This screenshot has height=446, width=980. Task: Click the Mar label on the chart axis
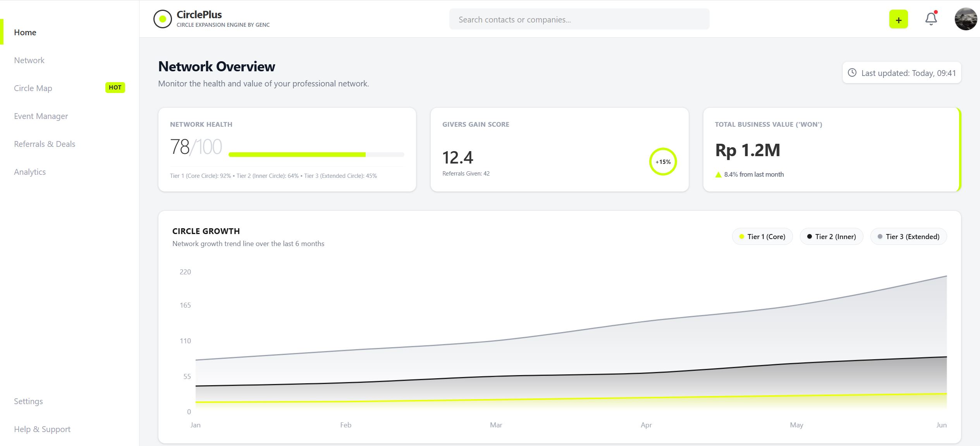[496, 425]
